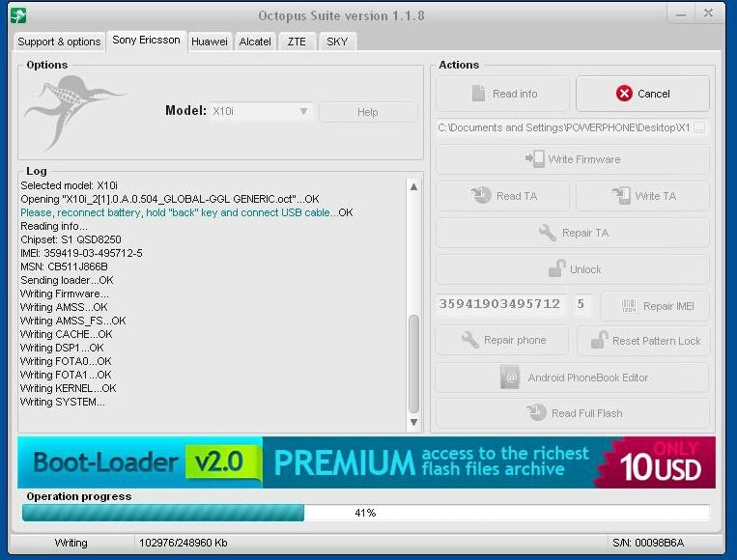Click status bar 'S/N: 00098B6A'
The height and width of the screenshot is (560, 737).
(x=648, y=543)
